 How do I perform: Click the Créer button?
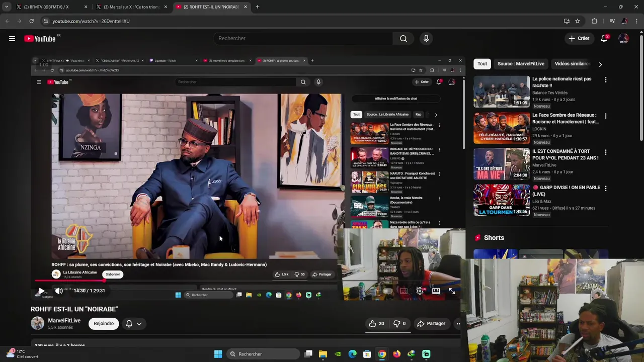click(x=579, y=39)
